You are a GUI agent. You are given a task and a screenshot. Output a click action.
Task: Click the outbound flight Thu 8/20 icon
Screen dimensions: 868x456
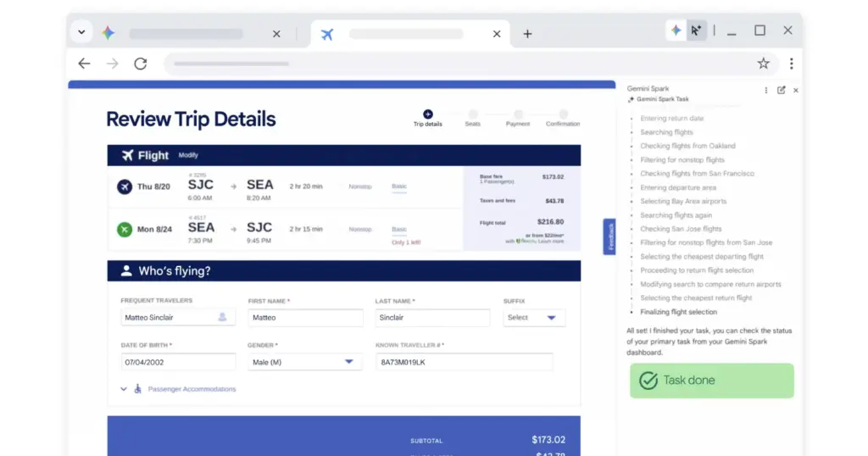[125, 186]
